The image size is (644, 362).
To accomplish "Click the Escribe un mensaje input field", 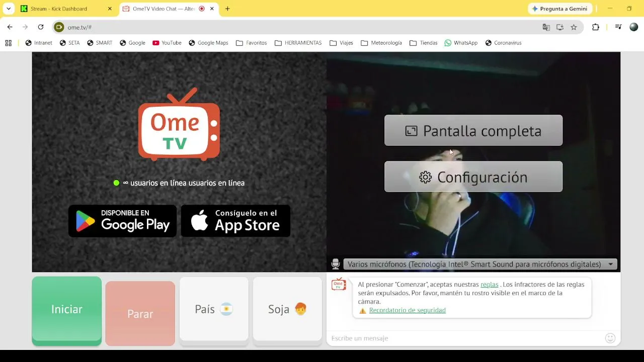I will [466, 338].
